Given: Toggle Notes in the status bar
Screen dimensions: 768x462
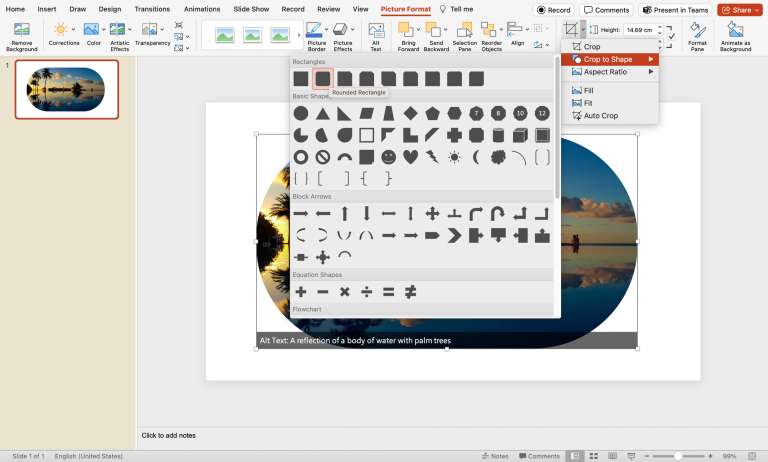Looking at the screenshot, I should (x=495, y=456).
